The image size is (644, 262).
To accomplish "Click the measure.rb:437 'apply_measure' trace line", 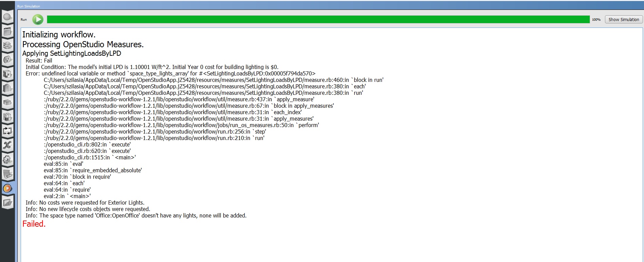I will 179,99.
